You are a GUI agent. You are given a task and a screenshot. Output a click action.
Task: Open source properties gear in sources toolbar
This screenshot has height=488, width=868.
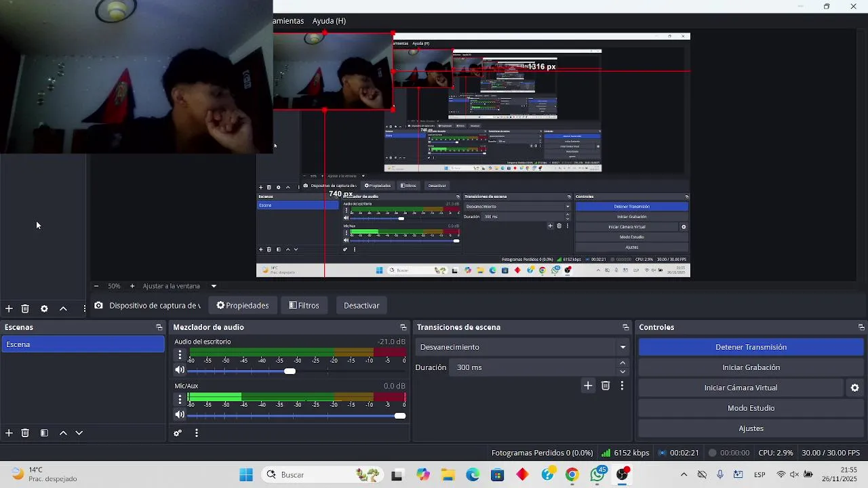pos(44,308)
